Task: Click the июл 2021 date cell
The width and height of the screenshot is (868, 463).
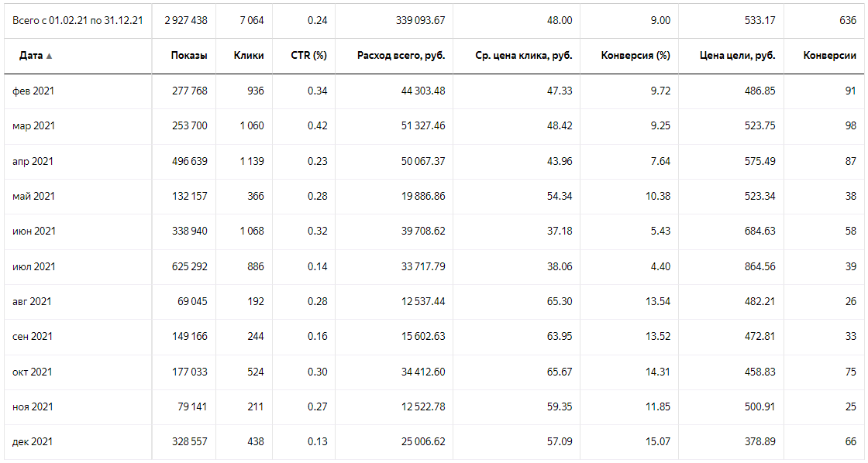Action: point(33,266)
